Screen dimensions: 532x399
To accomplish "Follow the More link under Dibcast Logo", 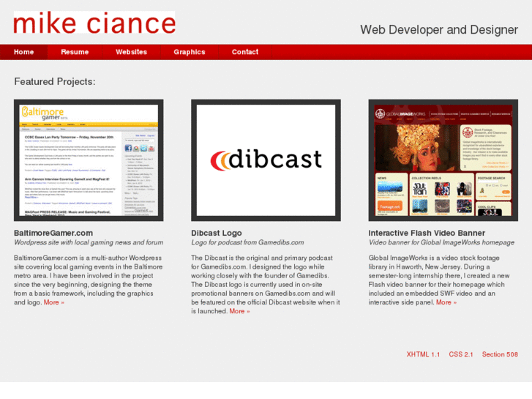I will click(239, 311).
